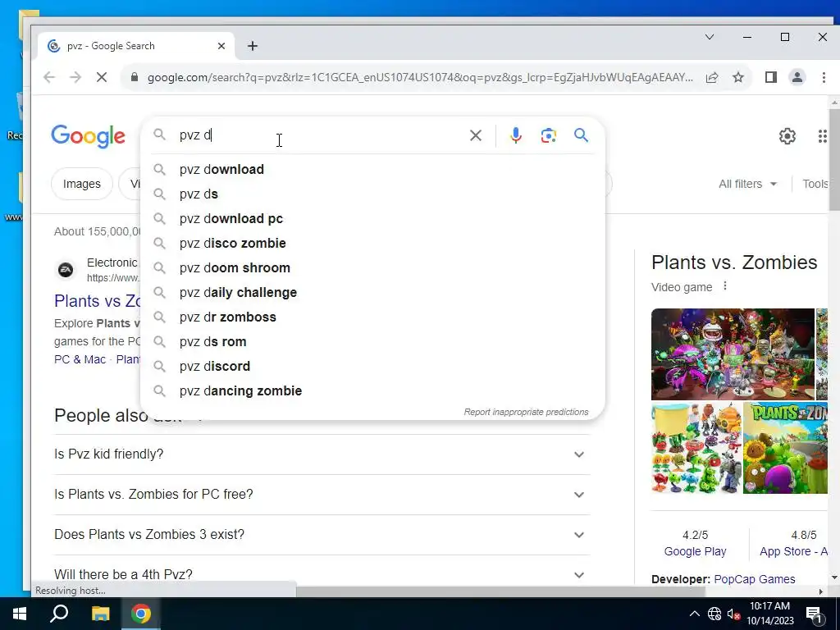Choose suggestion 'pvz discord'
Image resolution: width=840 pixels, height=630 pixels.
click(x=372, y=367)
